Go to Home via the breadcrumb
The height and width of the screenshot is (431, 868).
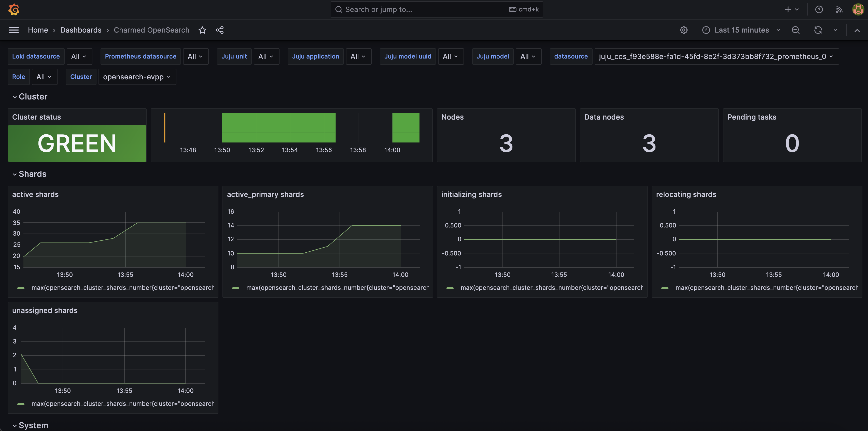coord(38,30)
